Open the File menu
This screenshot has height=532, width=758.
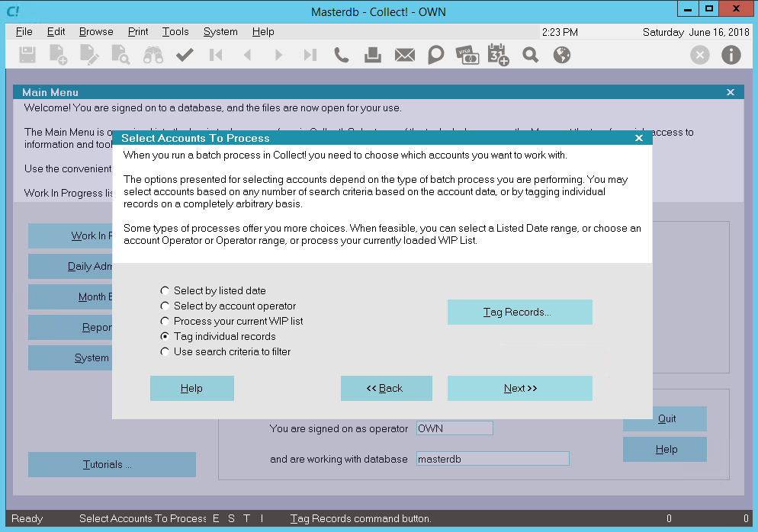24,31
